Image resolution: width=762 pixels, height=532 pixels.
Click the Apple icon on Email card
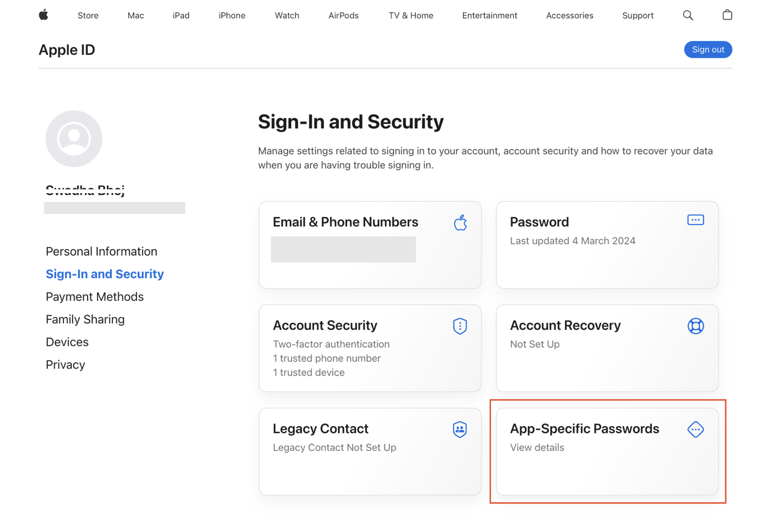pyautogui.click(x=460, y=223)
